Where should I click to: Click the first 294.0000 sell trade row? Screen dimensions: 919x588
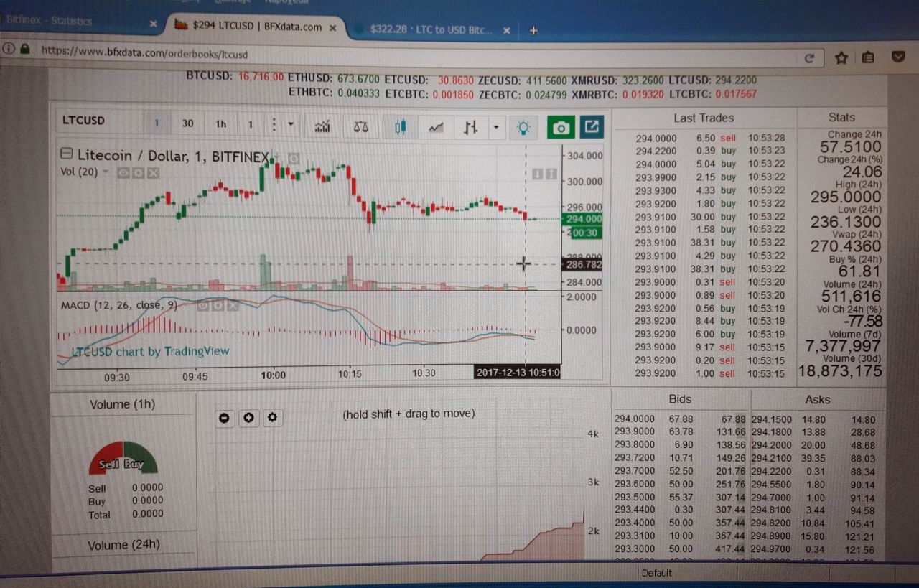[x=710, y=138]
